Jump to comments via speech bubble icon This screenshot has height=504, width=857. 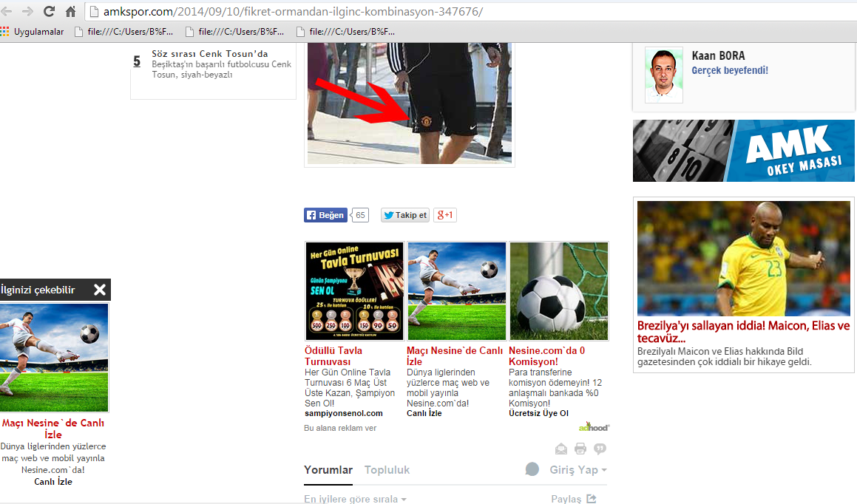point(600,449)
